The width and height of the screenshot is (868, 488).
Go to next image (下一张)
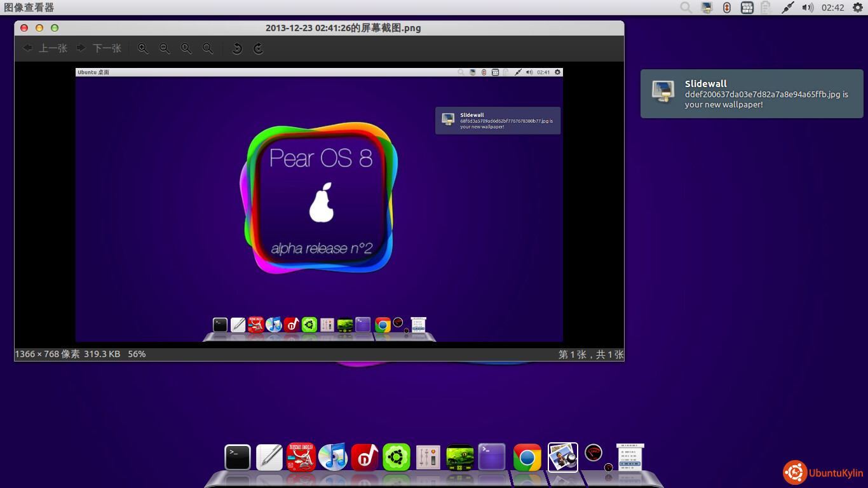click(x=98, y=48)
